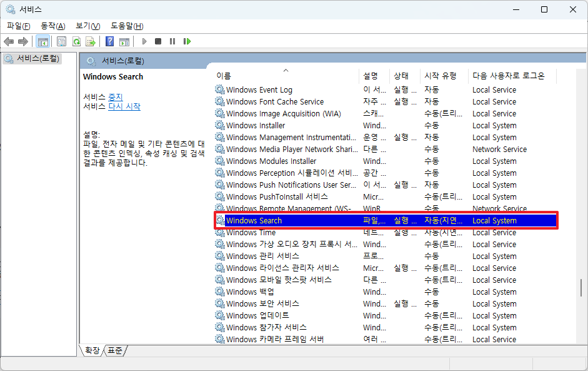588x371 pixels.
Task: Click gear icon of Windows Media Player Network
Action: click(219, 149)
